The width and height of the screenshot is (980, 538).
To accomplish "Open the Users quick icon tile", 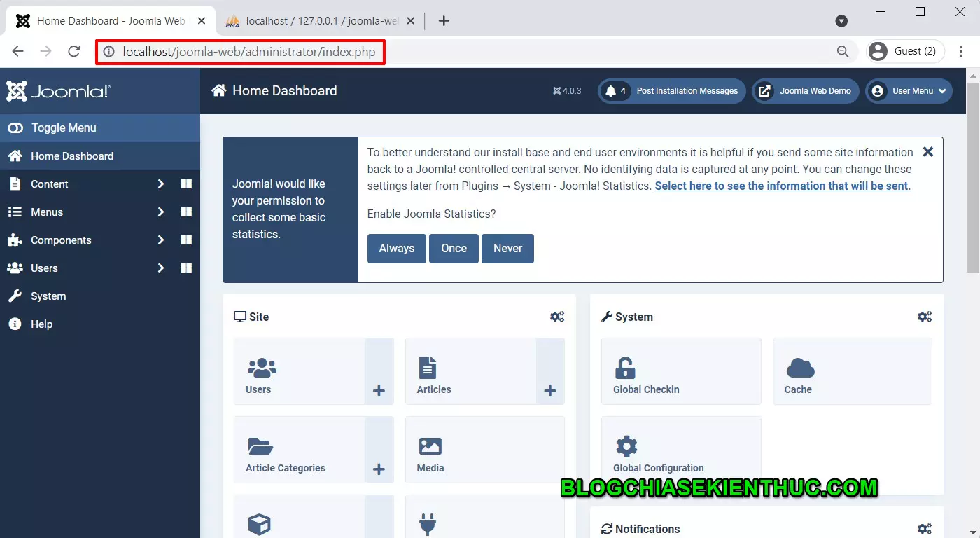I will pos(300,371).
